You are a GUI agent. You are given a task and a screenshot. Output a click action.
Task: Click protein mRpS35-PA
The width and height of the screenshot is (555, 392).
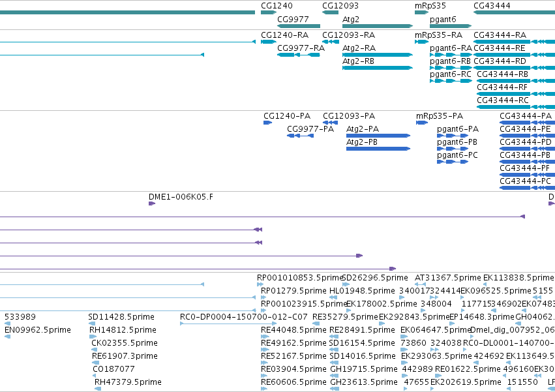tap(422, 123)
